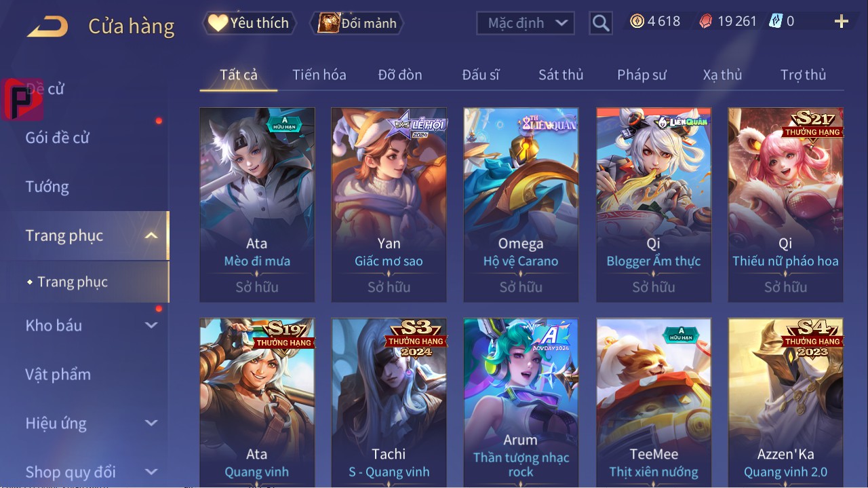Open Gói đề cử in sidebar
The image size is (868, 488).
click(58, 138)
